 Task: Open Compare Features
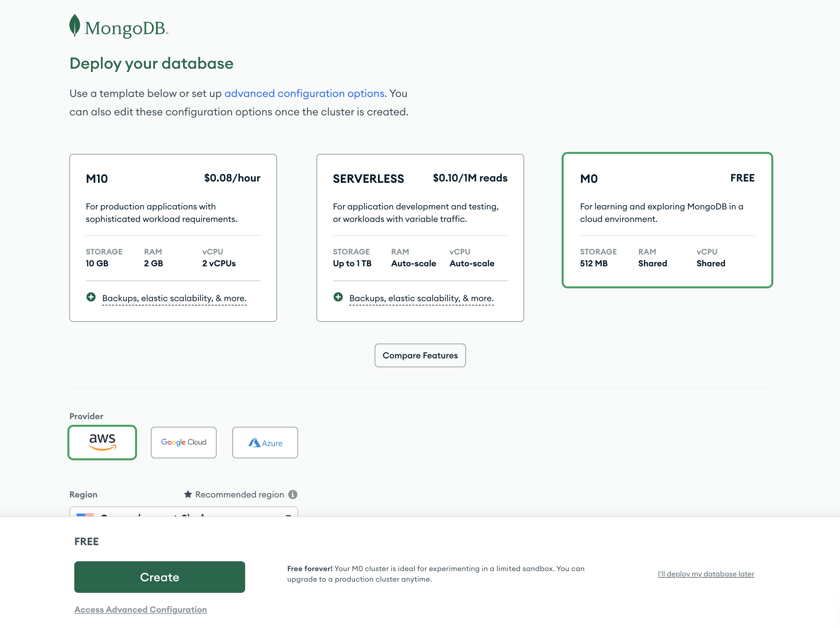tap(420, 355)
